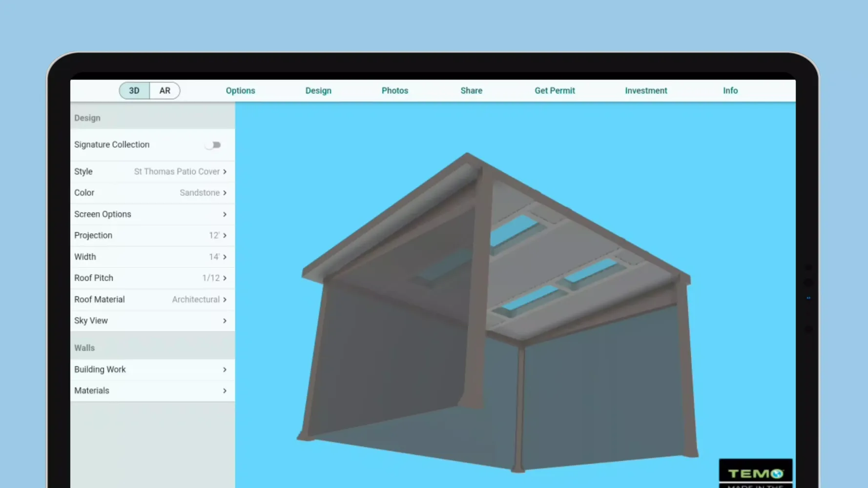The height and width of the screenshot is (488, 868).
Task: Click the TEMO logo badge
Action: point(756,473)
